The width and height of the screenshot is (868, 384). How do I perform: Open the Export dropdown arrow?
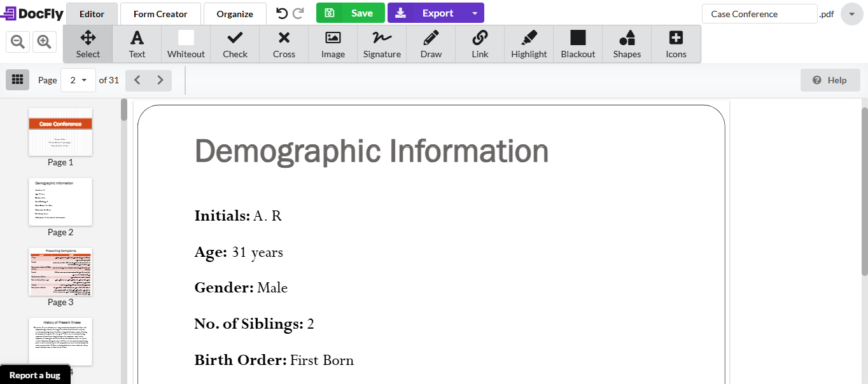473,12
